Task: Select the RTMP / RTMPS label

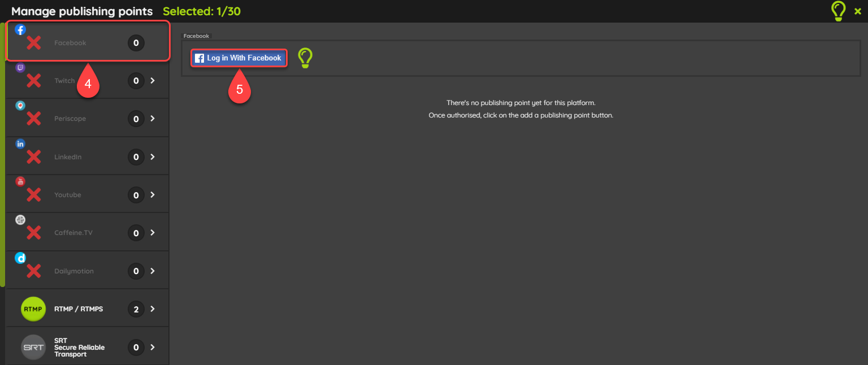Action: 79,309
